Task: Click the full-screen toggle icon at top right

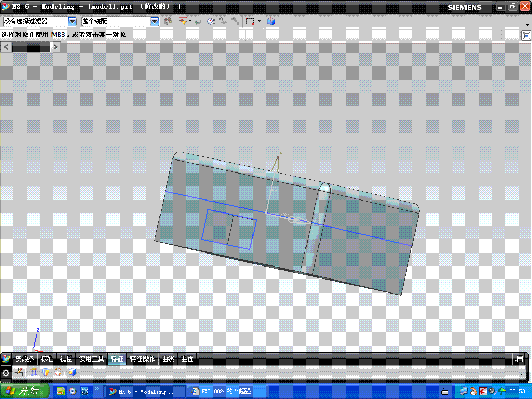Action: click(x=526, y=35)
